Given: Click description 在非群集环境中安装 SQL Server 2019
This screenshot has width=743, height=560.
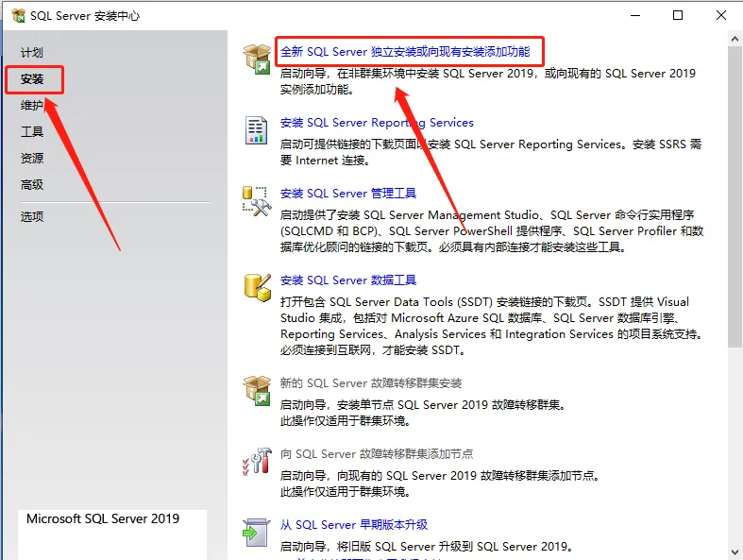Looking at the screenshot, I should (488, 81).
